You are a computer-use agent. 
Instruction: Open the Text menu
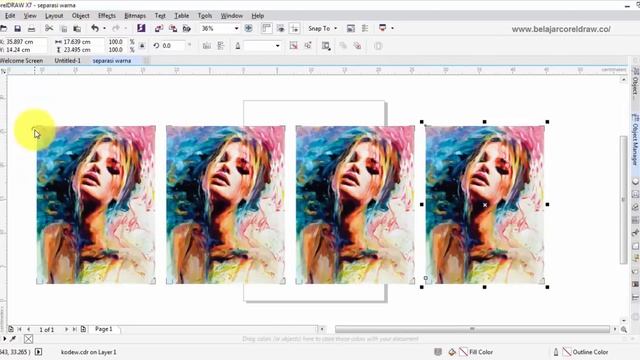(160, 16)
